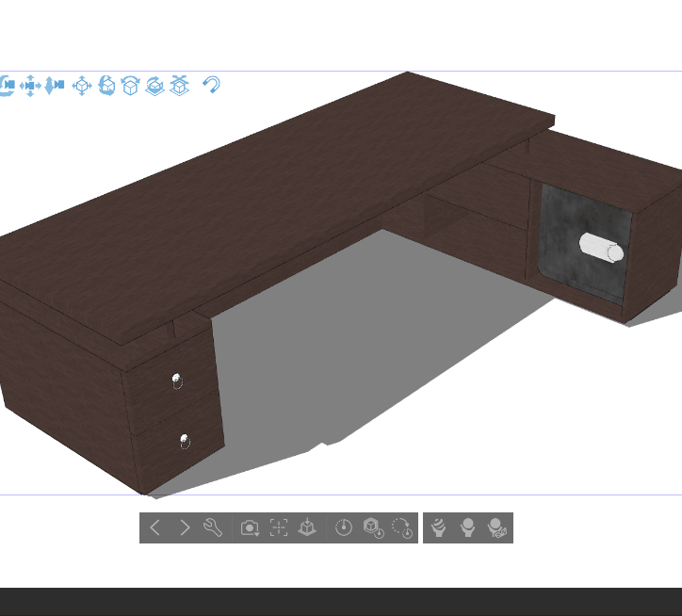Click the cube with timer icon

[x=373, y=527]
